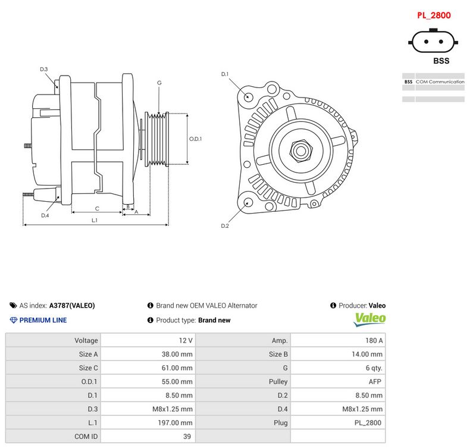
Task: Click the C dimension label in drawing
Action: [x=97, y=208]
